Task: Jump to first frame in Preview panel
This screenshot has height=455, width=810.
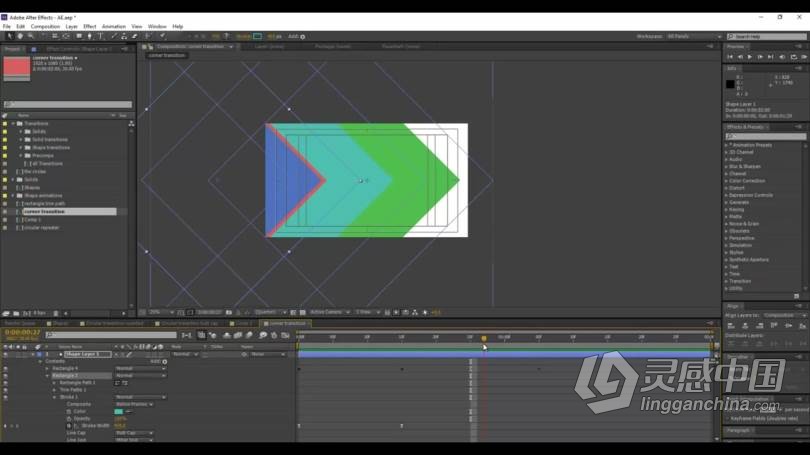Action: point(731,57)
